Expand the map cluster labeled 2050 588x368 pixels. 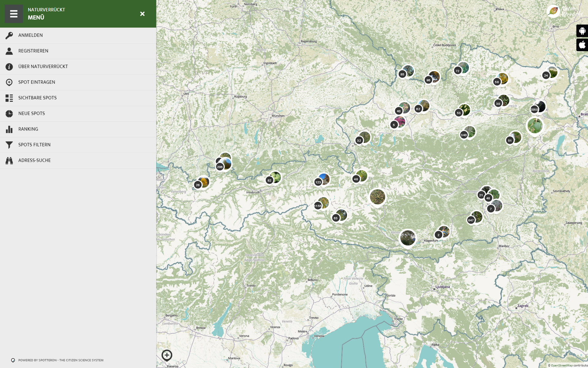[x=534, y=109]
